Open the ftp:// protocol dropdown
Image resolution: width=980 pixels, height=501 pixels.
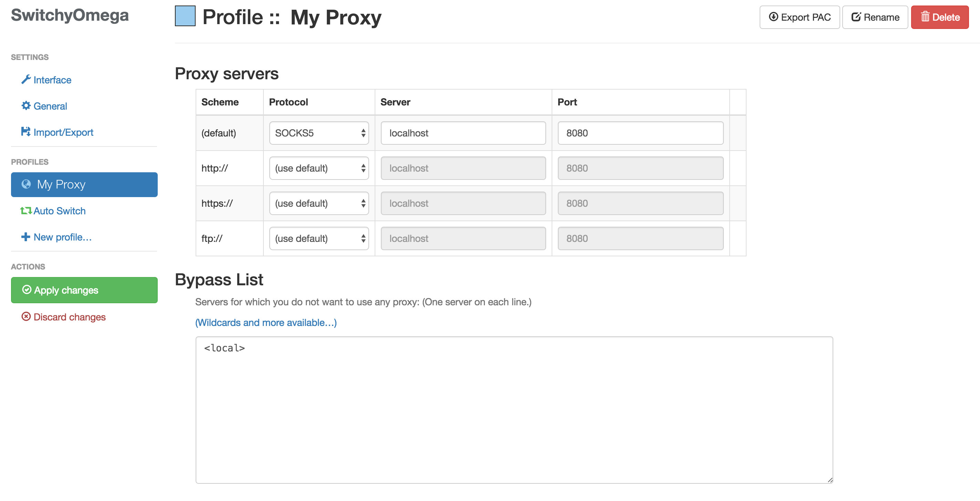click(319, 238)
